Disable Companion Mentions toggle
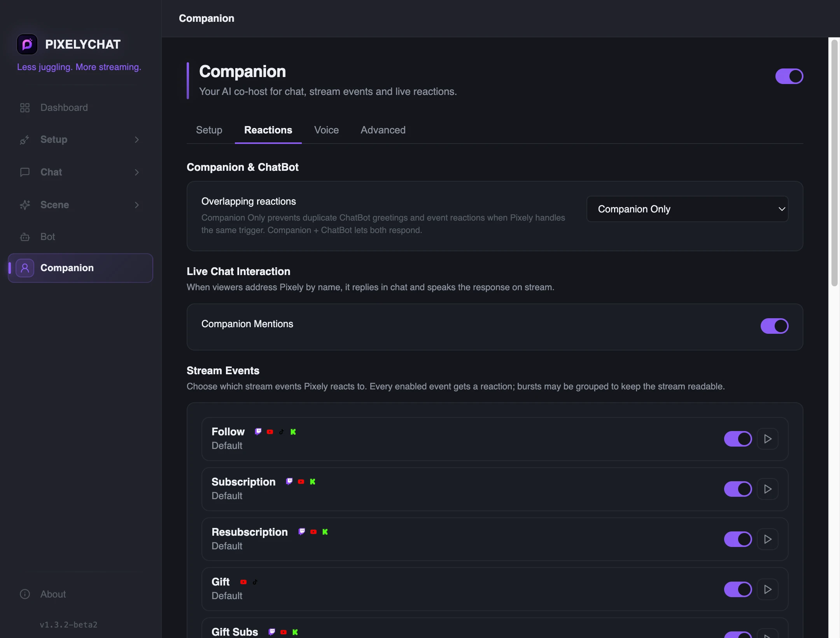The image size is (840, 638). click(x=774, y=326)
